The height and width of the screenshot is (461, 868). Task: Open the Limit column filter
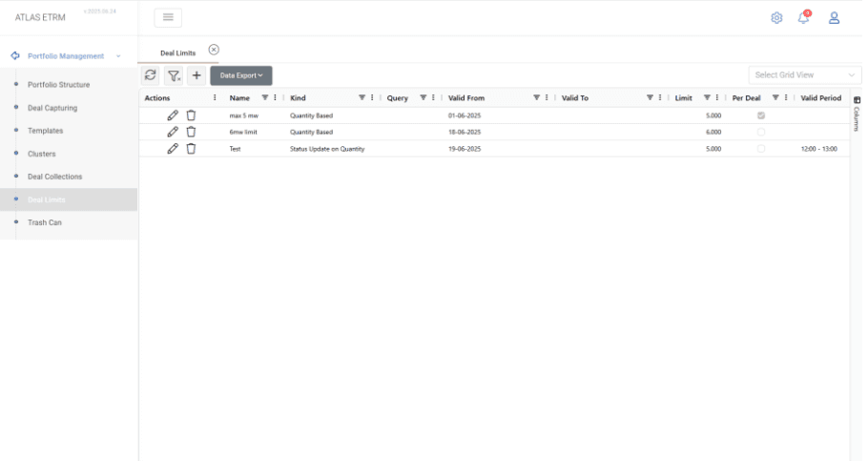click(707, 97)
